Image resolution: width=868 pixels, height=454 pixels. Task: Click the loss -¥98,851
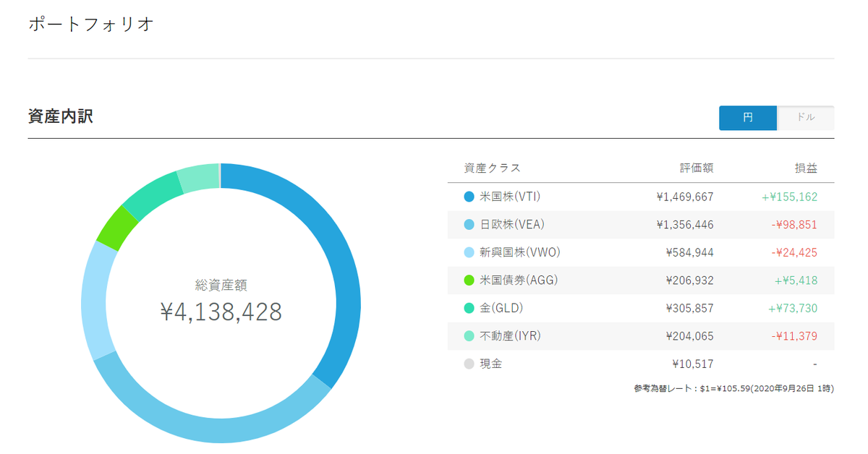[x=793, y=225]
